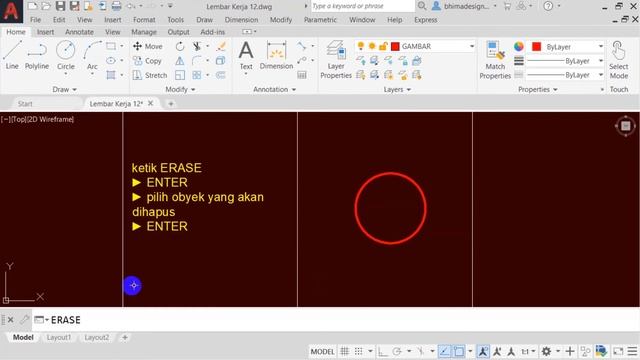The image size is (640, 360).
Task: Toggle ortho mode
Action: (382, 351)
